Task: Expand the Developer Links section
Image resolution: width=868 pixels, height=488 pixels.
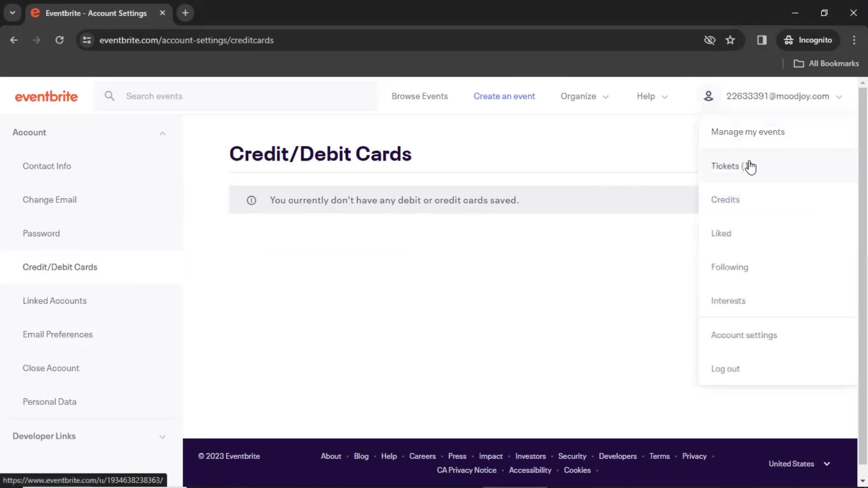Action: (x=161, y=436)
